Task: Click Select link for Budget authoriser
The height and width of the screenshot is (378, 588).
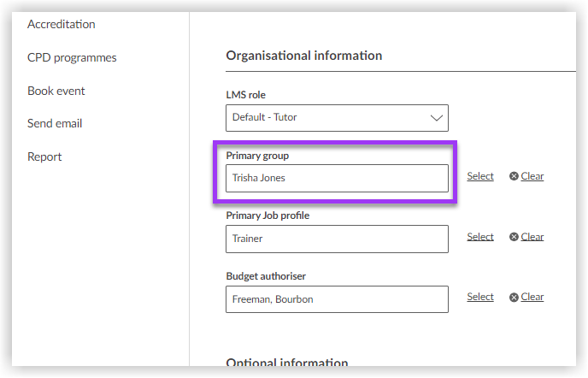Action: [x=480, y=297]
